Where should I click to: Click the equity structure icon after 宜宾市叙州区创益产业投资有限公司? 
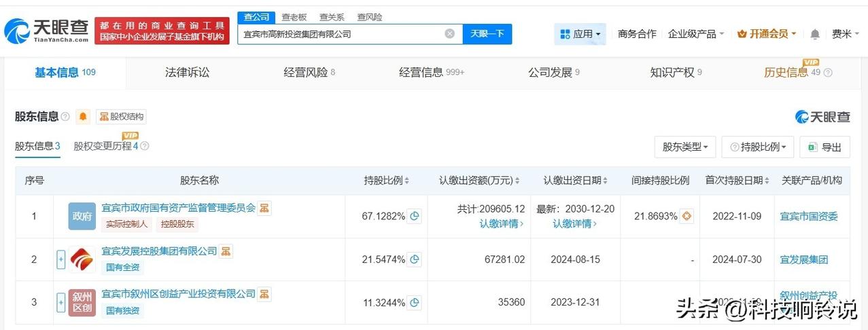264,294
